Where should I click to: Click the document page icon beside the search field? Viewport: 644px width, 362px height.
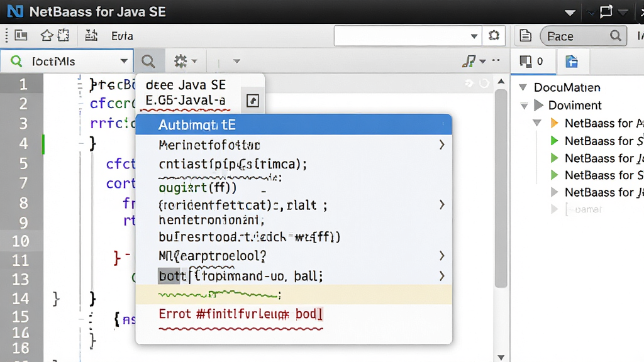pos(525,36)
